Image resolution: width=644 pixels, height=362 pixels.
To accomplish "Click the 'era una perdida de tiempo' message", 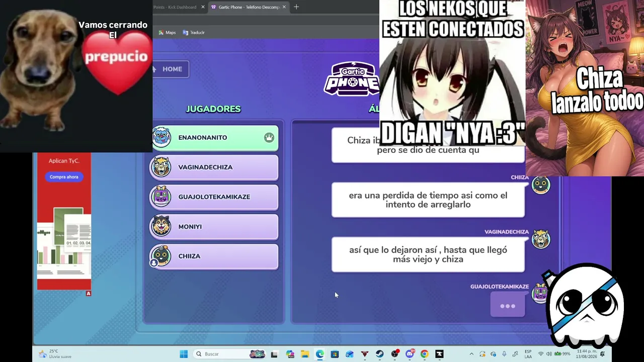I will coord(428,200).
